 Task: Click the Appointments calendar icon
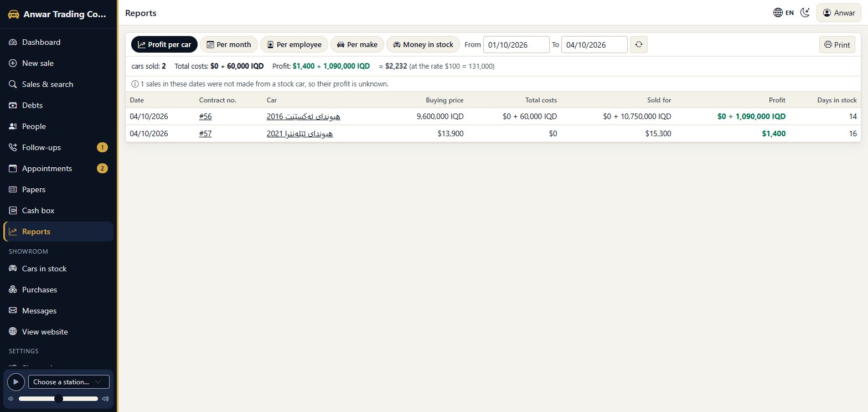pyautogui.click(x=13, y=168)
